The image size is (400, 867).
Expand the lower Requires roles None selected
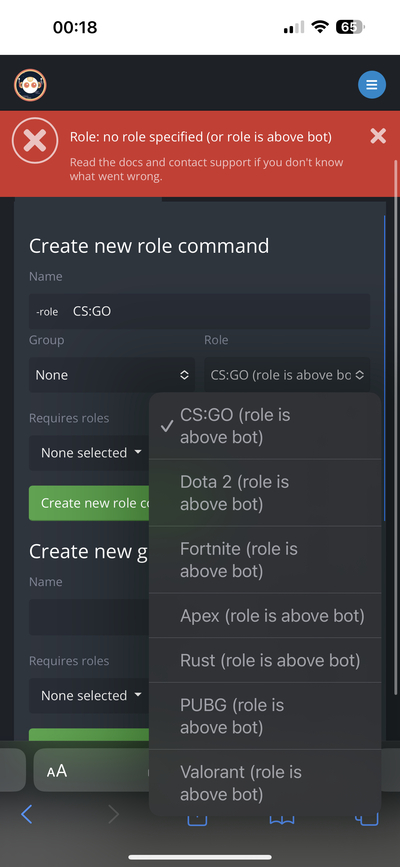91,696
